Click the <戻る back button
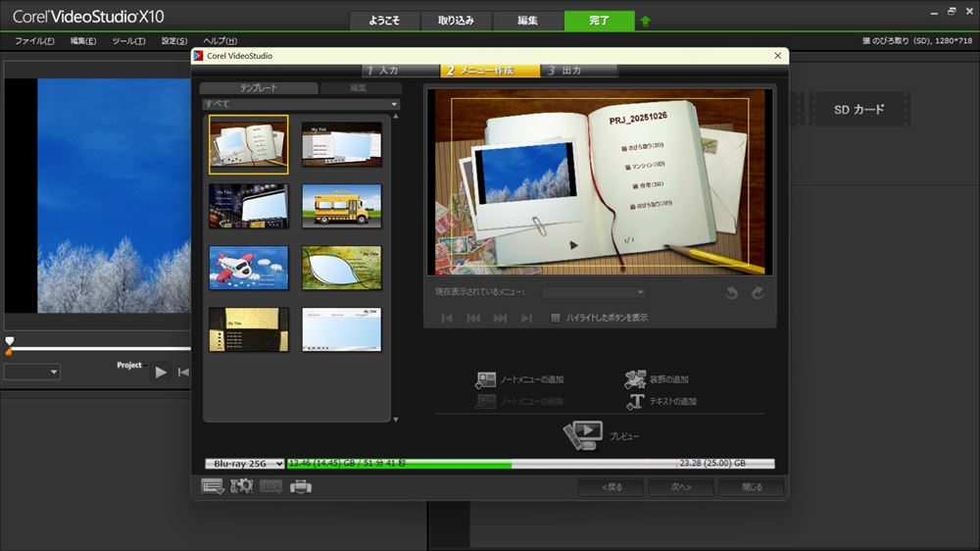 coord(611,486)
